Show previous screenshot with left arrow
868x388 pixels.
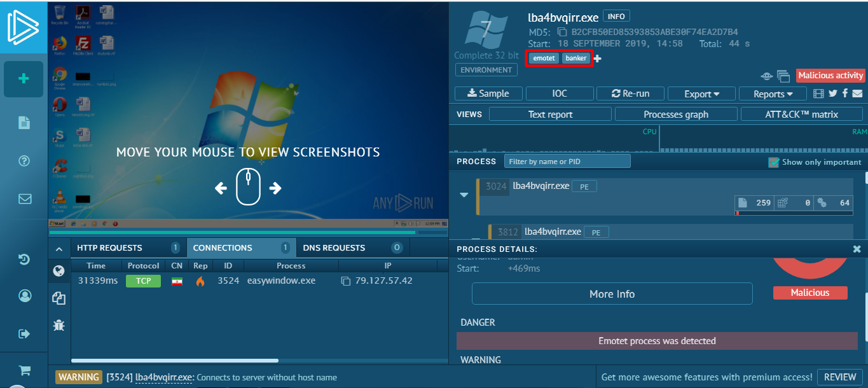click(x=221, y=188)
